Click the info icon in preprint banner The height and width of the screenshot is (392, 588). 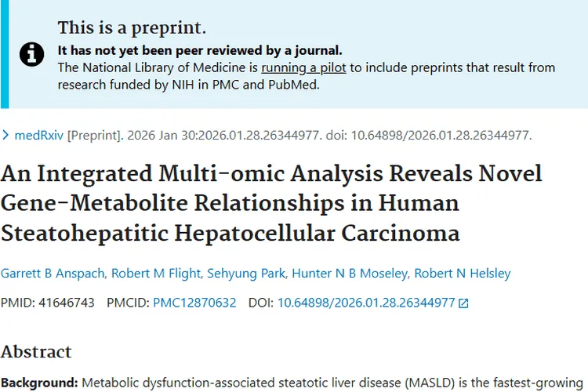point(31,53)
